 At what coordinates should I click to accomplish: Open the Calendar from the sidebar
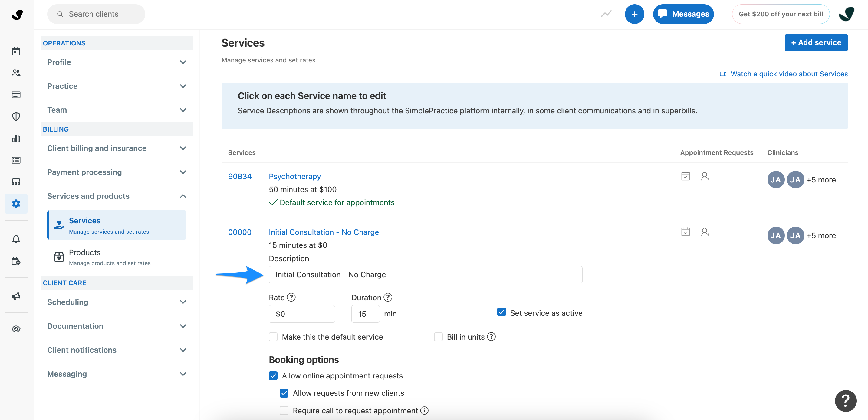(x=16, y=51)
